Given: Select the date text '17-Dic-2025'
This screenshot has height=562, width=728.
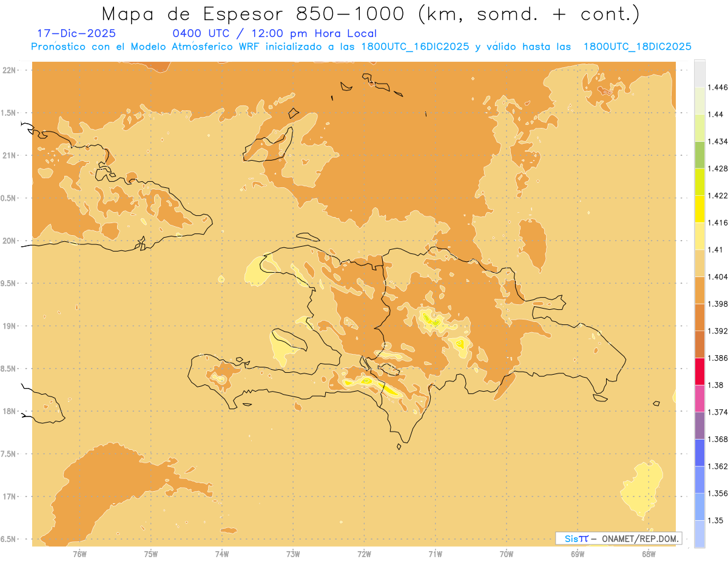Looking at the screenshot, I should coord(76,33).
